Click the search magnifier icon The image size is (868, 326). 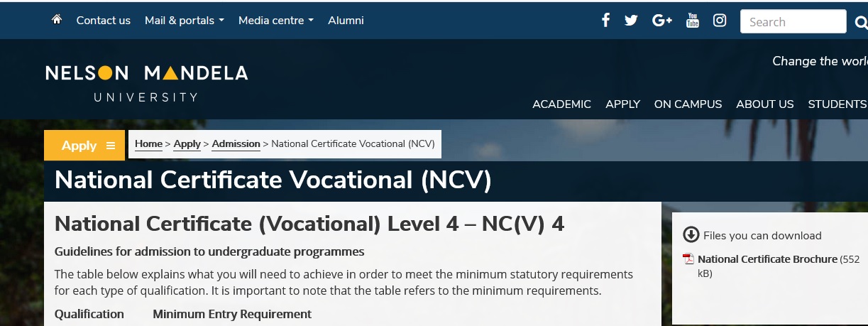861,23
